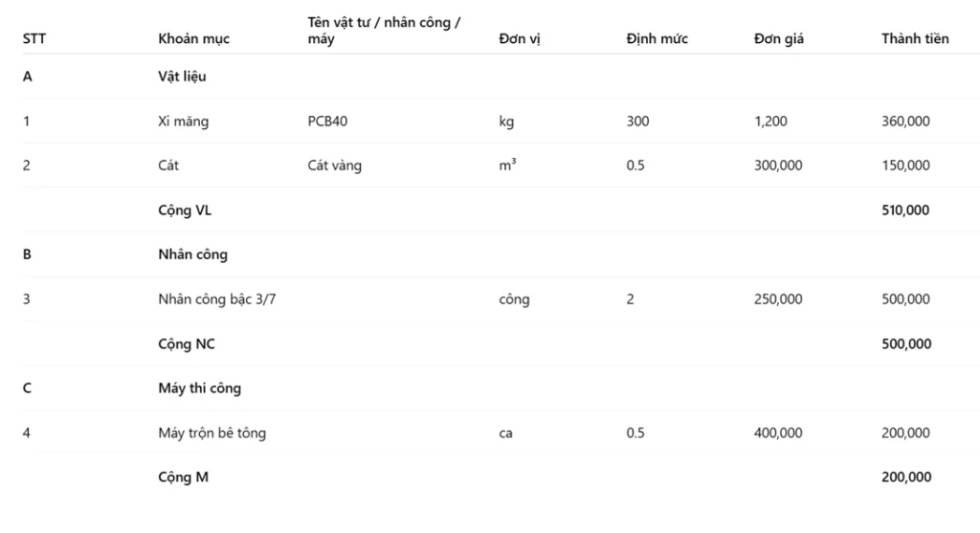Select the Cát vàng cell
Screen dimensions: 980x533
pos(334,166)
